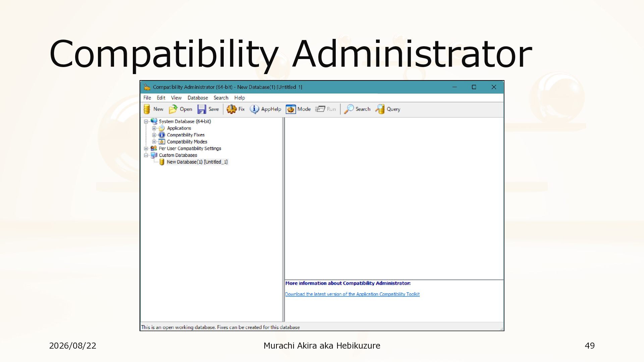Open the Database menu
This screenshot has height=362, width=644.
point(198,98)
